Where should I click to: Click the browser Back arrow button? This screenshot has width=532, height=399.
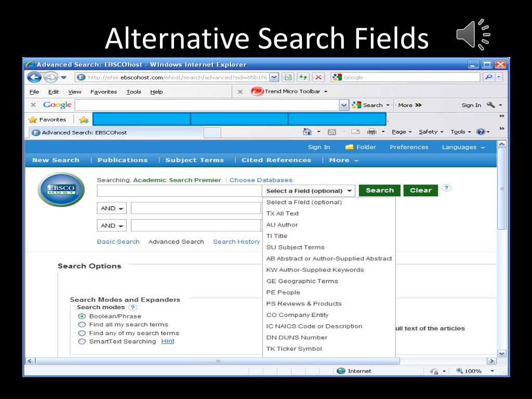point(34,77)
